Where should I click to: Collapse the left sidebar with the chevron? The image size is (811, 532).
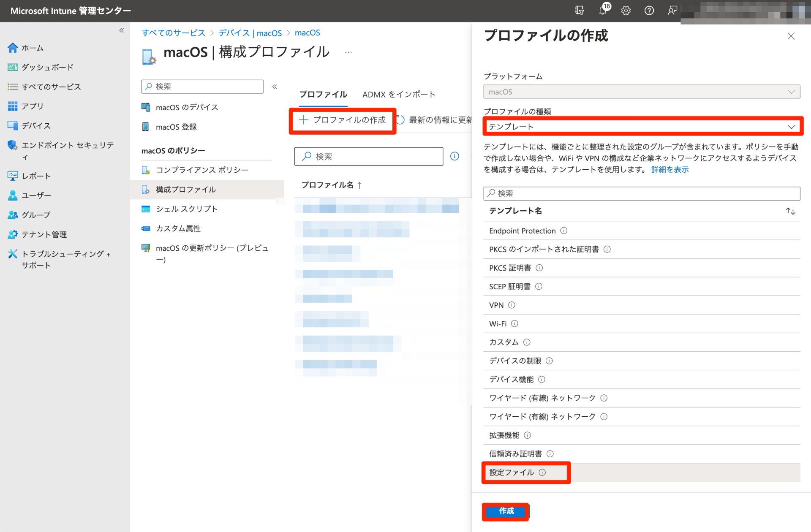tap(121, 30)
